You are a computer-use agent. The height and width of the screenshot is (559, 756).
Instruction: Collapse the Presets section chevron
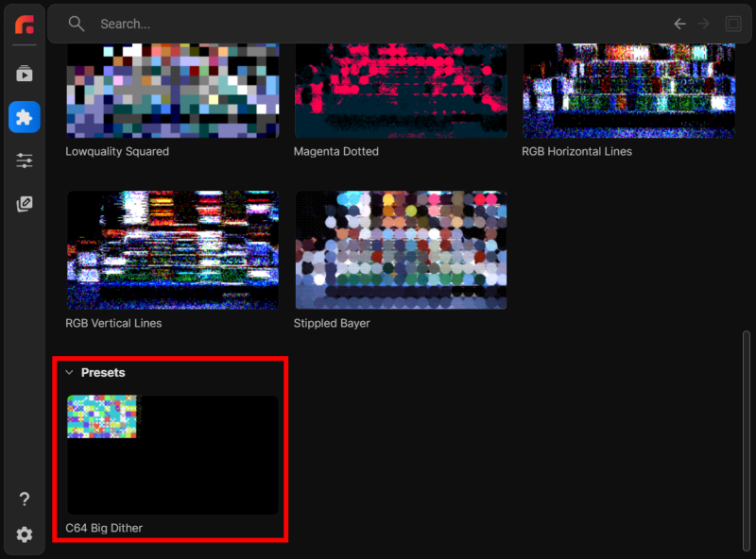coord(69,373)
